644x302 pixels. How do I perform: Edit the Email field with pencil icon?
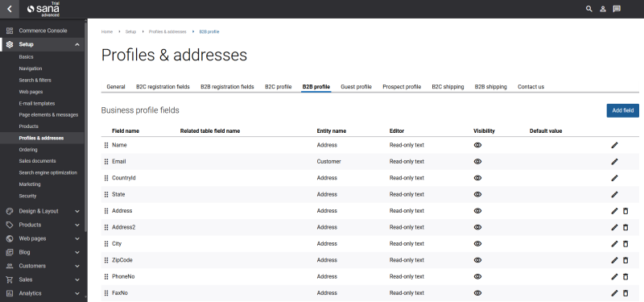614,162
